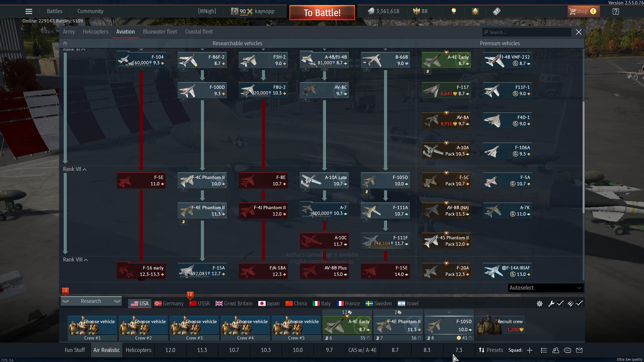The width and height of the screenshot is (644, 362).
Task: Select Air Realistic game mode
Action: click(106, 350)
